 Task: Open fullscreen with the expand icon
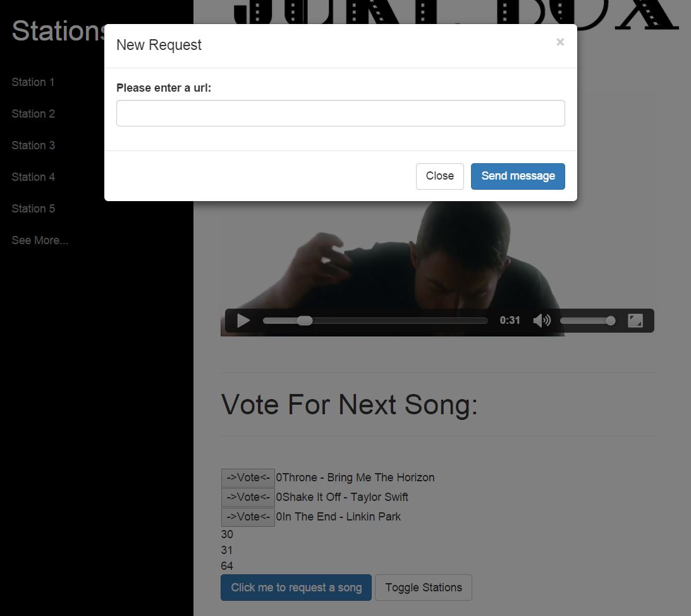tap(635, 321)
